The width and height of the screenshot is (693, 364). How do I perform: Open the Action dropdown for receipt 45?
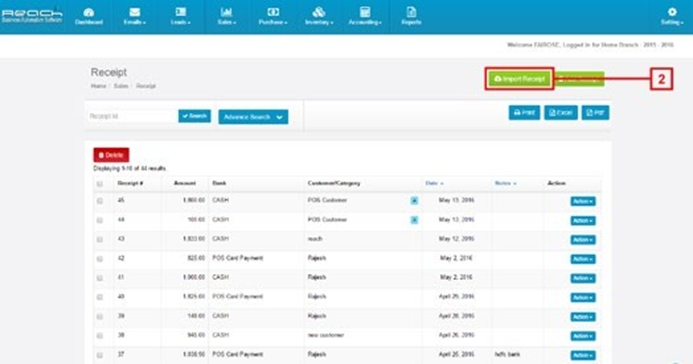tap(583, 201)
